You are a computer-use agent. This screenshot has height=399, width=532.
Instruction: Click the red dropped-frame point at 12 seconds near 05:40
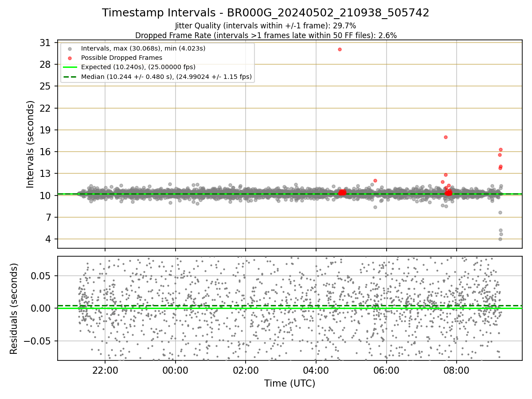pos(375,180)
